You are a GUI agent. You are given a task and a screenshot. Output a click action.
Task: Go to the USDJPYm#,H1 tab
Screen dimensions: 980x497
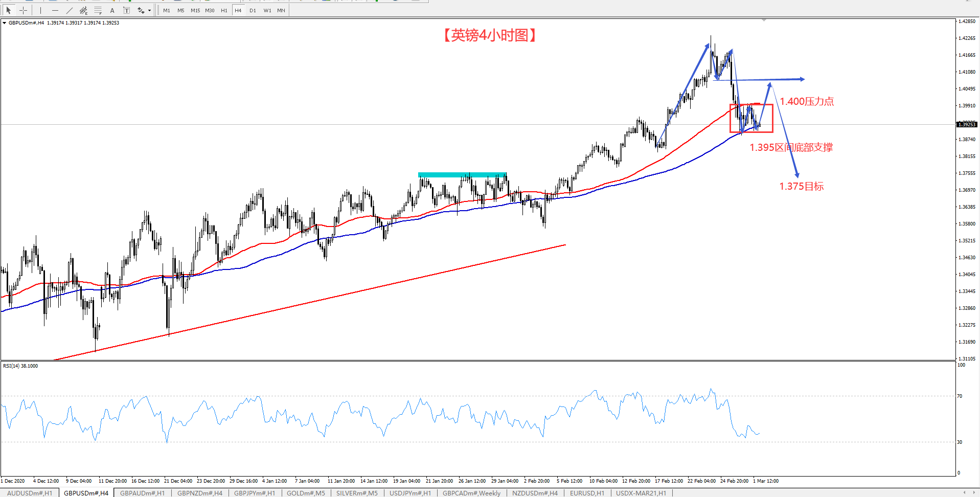coord(410,493)
